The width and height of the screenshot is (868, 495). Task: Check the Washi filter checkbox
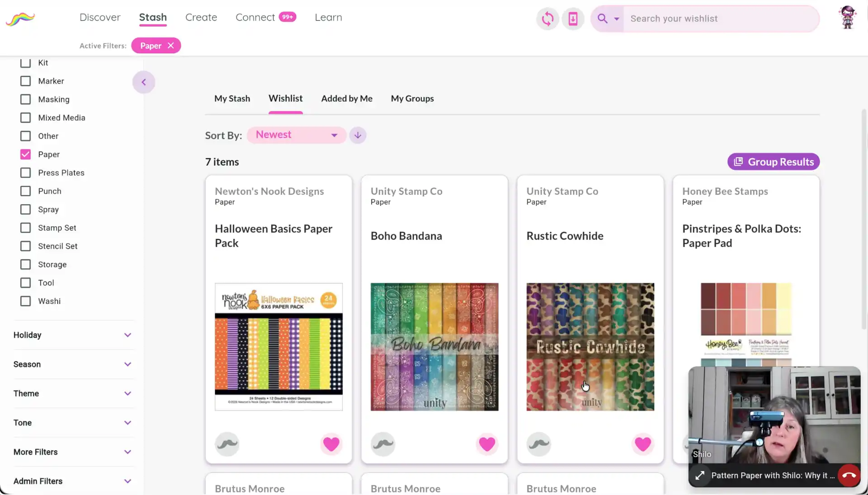(x=26, y=301)
